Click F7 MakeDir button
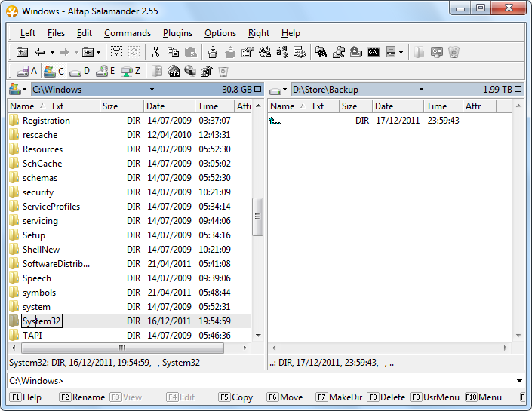 point(339,397)
